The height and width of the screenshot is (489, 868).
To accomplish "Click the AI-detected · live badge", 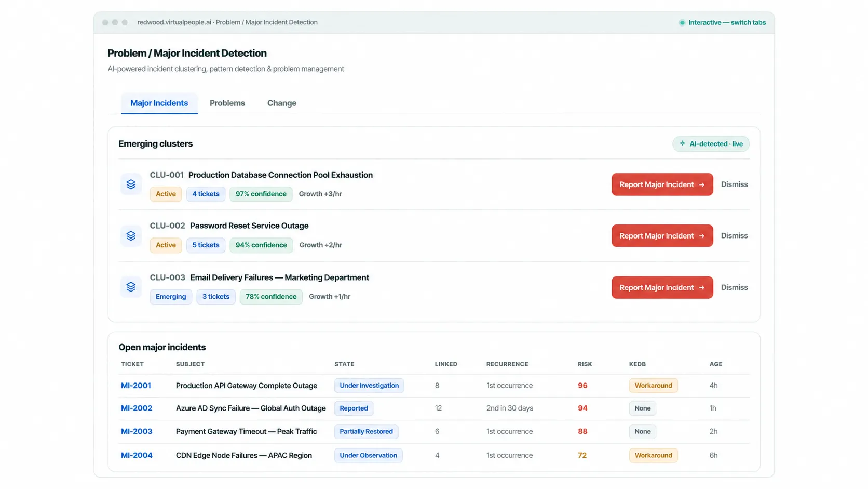I will pos(711,144).
